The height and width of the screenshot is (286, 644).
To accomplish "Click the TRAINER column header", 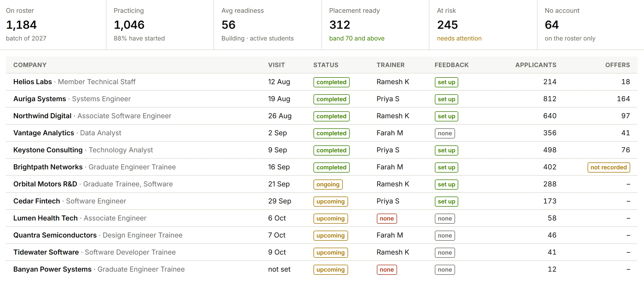I will pyautogui.click(x=390, y=65).
